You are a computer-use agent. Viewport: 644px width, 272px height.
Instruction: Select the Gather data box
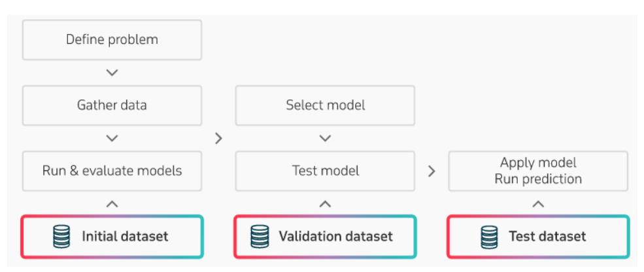pos(112,105)
